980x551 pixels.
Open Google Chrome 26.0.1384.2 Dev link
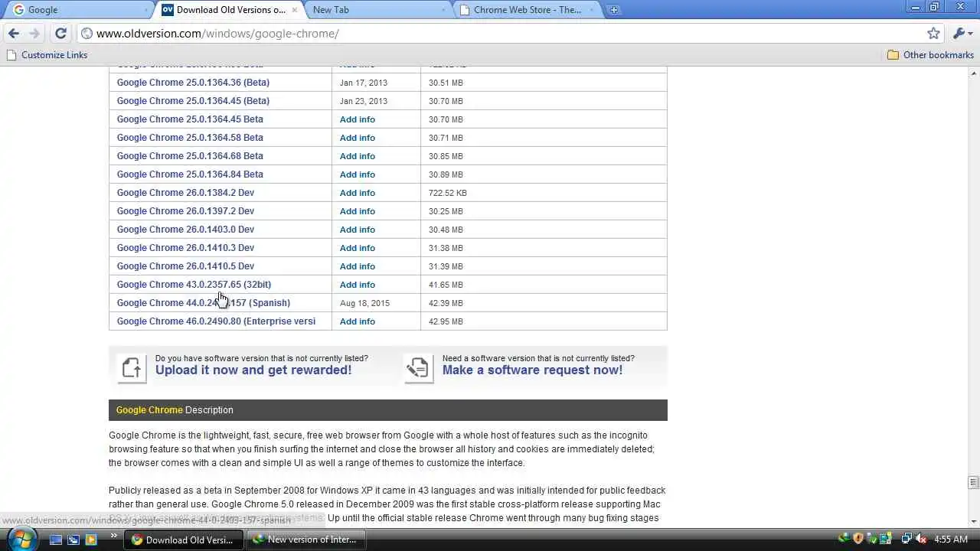(x=185, y=193)
